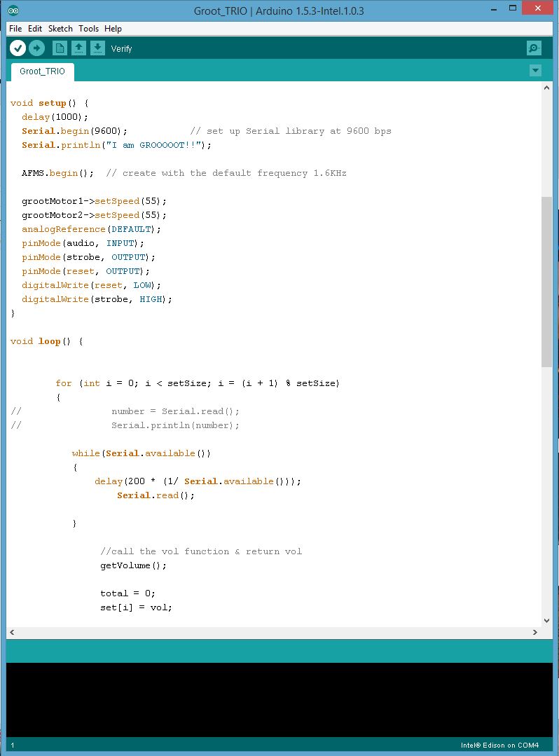Click the Arduino logo in title bar

13,10
